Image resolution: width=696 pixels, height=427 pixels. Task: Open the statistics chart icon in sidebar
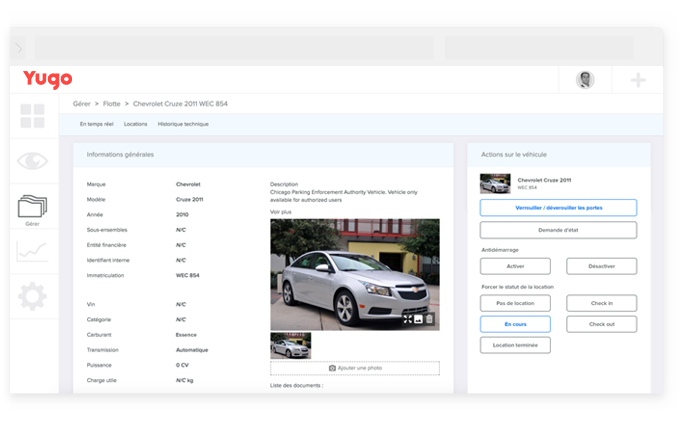[x=32, y=251]
